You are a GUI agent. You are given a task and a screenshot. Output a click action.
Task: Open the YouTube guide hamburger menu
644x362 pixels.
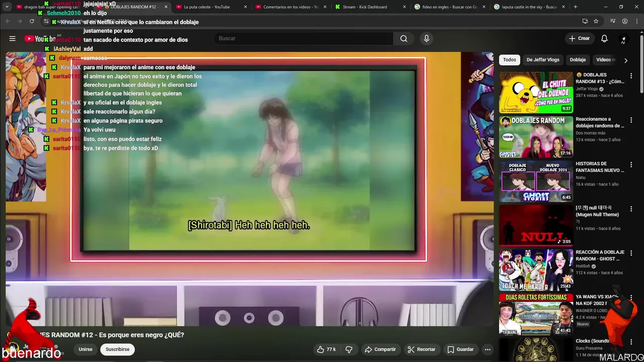coord(12,39)
